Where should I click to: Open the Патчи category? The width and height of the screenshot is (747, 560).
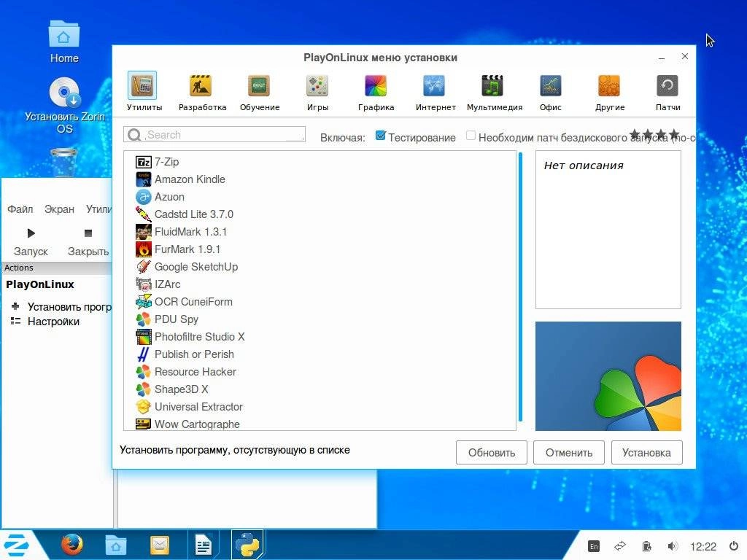click(x=667, y=86)
